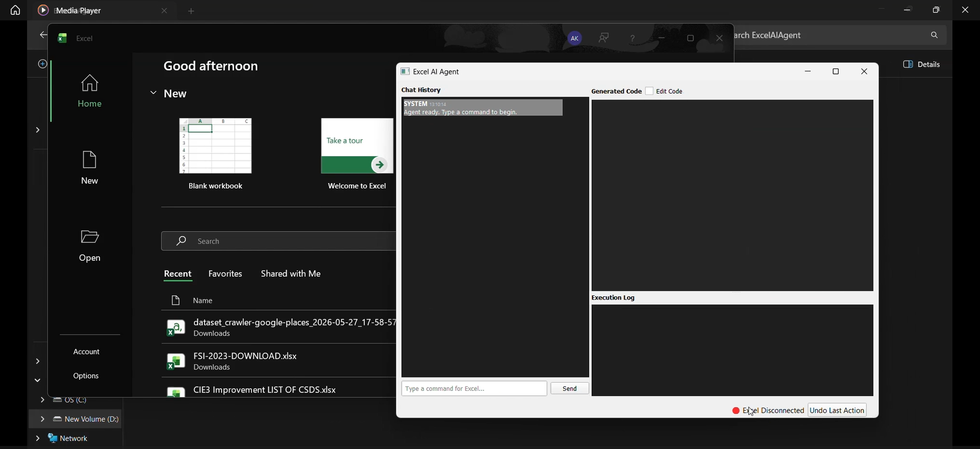Screen dimensions: 980x449
Task: Click the back arrow behind Excel window
Action: point(42,36)
